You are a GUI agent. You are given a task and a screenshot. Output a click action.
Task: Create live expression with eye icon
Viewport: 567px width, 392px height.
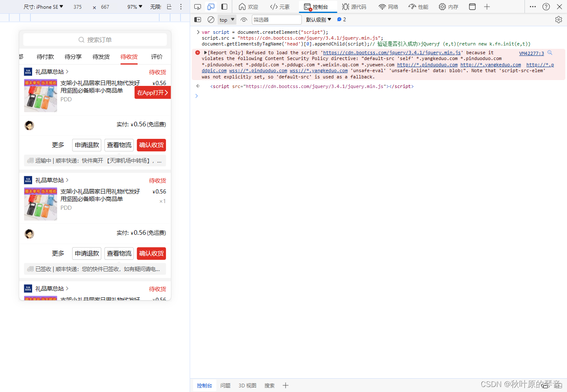[x=244, y=20]
